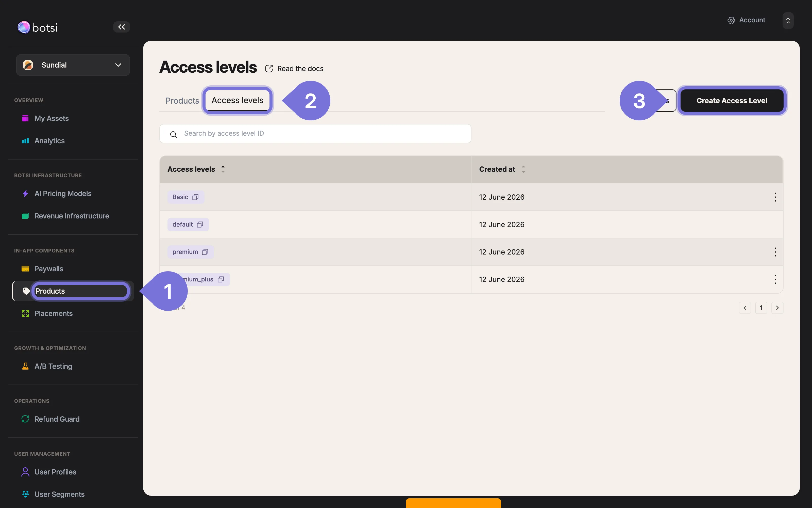
Task: Click the My Assets pink icon
Action: point(25,118)
